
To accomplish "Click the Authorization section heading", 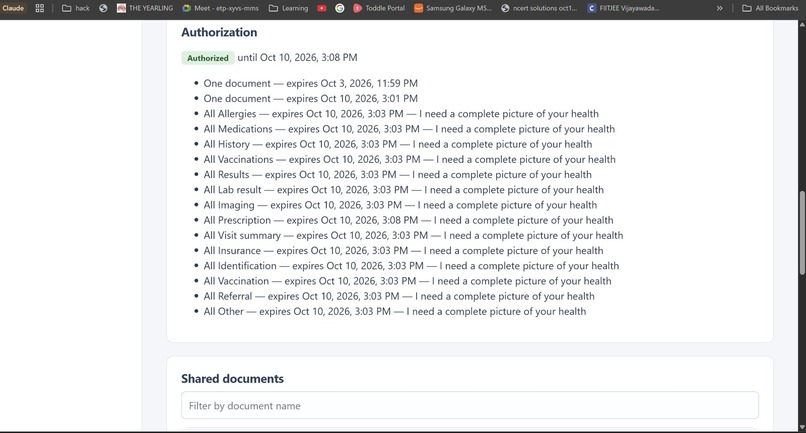I will tap(219, 32).
